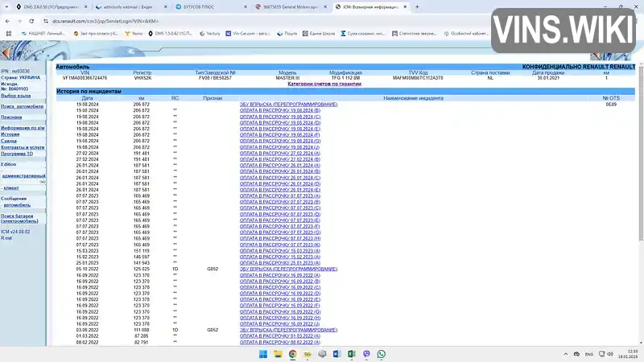This screenshot has height=362, width=644.
Task: Open Excel from the taskbar
Action: click(x=352, y=354)
